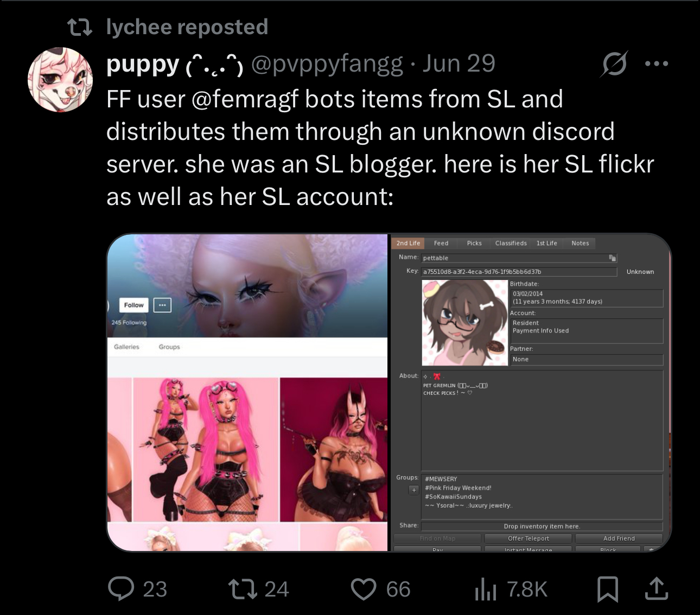
Task: Open the post date Jun 29
Action: [x=459, y=64]
